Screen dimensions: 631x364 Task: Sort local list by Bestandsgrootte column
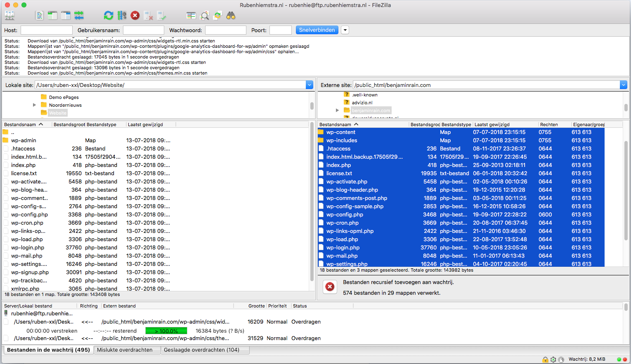click(x=69, y=124)
